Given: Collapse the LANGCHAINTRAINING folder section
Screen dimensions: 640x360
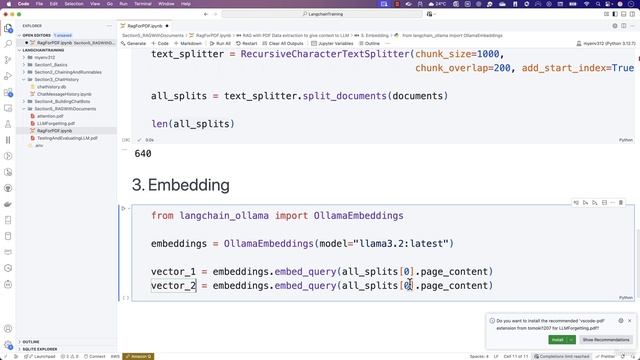Looking at the screenshot, I should click(x=19, y=50).
